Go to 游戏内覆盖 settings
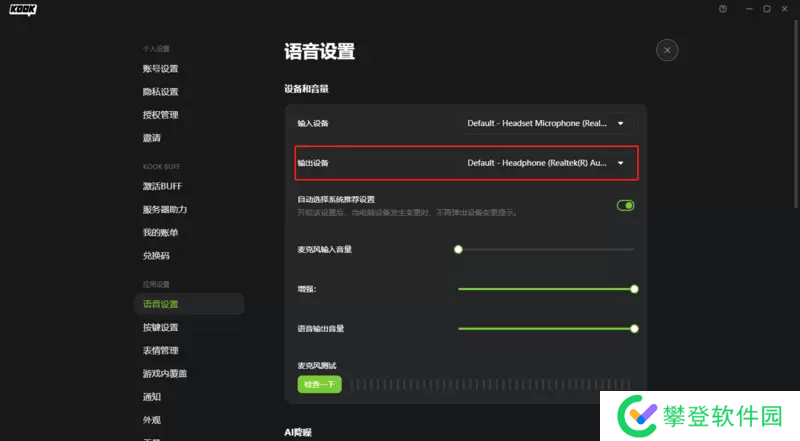 click(x=165, y=373)
